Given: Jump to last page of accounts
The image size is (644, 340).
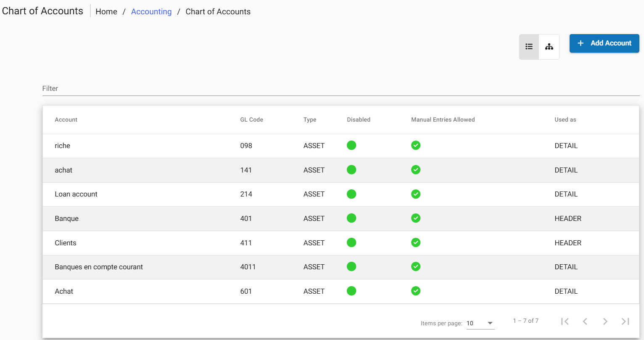Looking at the screenshot, I should pyautogui.click(x=626, y=321).
